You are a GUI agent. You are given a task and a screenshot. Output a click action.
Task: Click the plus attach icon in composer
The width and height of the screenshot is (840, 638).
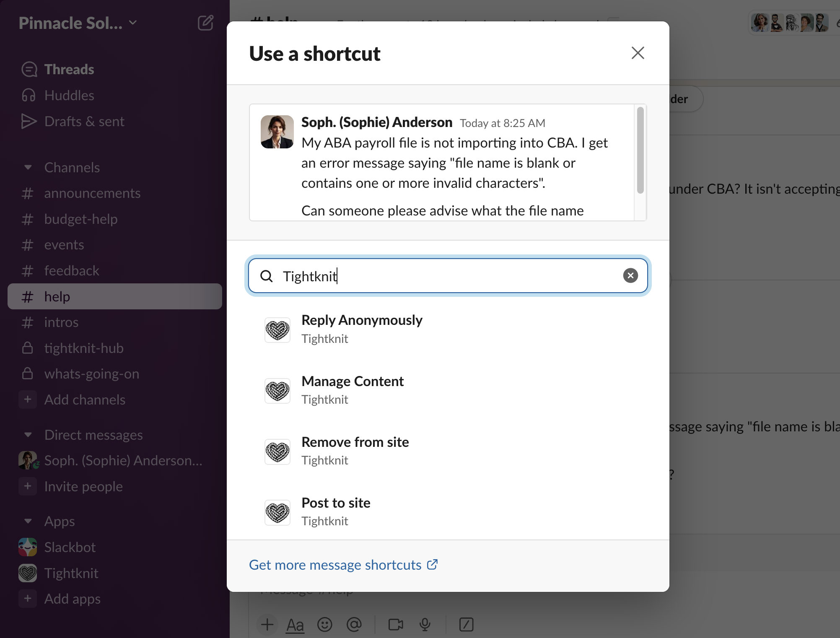[x=267, y=625]
